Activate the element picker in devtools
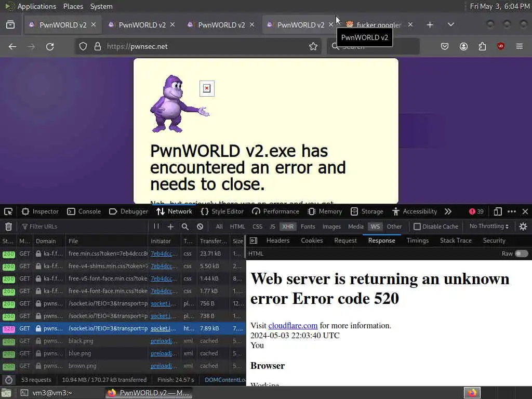Image resolution: width=532 pixels, height=399 pixels. (8, 212)
